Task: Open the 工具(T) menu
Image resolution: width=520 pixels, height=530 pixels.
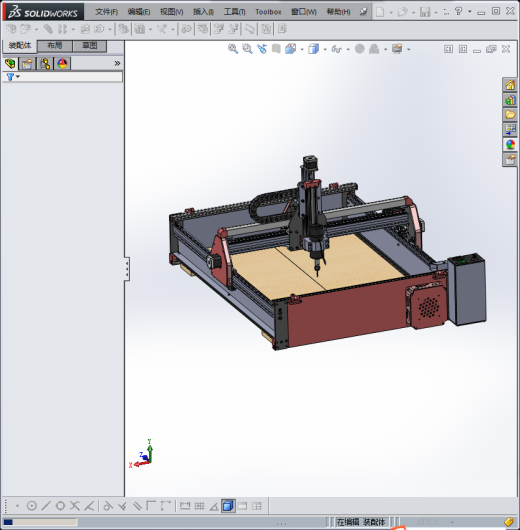Action: pyautogui.click(x=235, y=12)
